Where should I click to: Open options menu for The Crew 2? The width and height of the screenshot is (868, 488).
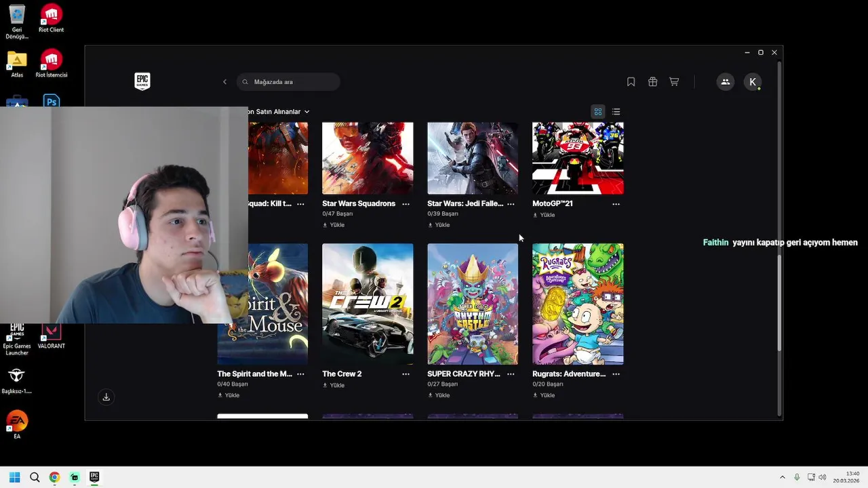pyautogui.click(x=406, y=374)
